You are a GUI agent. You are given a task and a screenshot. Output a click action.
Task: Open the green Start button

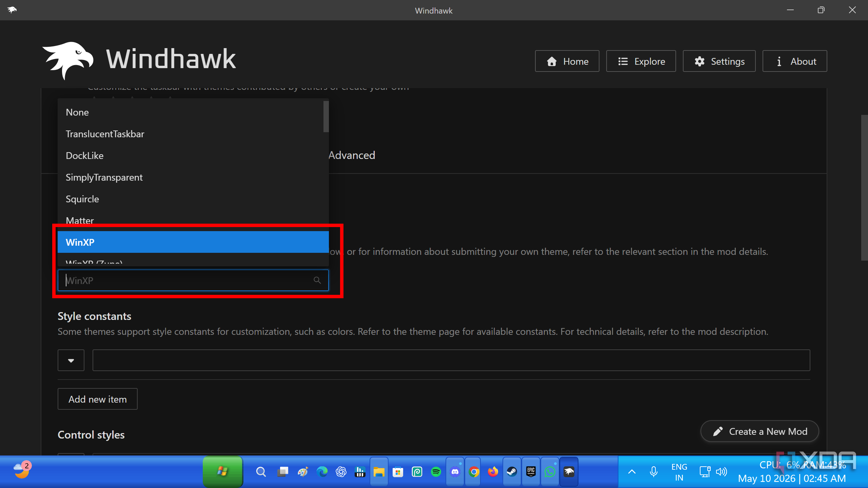(223, 471)
